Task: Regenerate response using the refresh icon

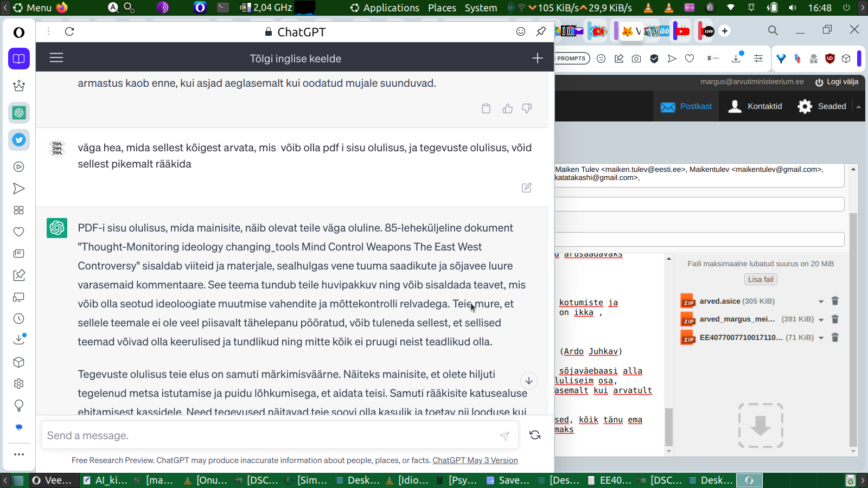Action: (x=535, y=435)
